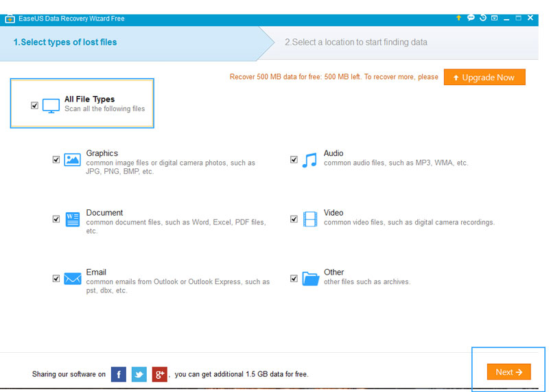Click the Email envelope icon
Image resolution: width=549 pixels, height=392 pixels.
pos(73,279)
